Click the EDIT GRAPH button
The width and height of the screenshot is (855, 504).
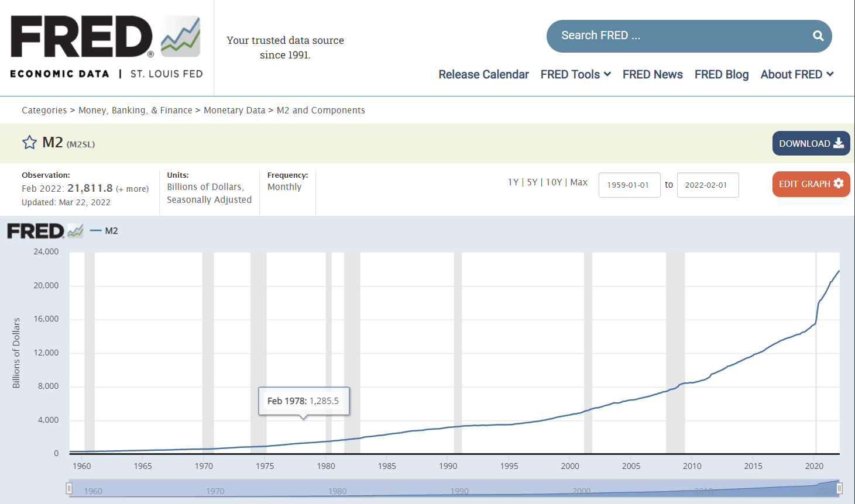(x=811, y=184)
